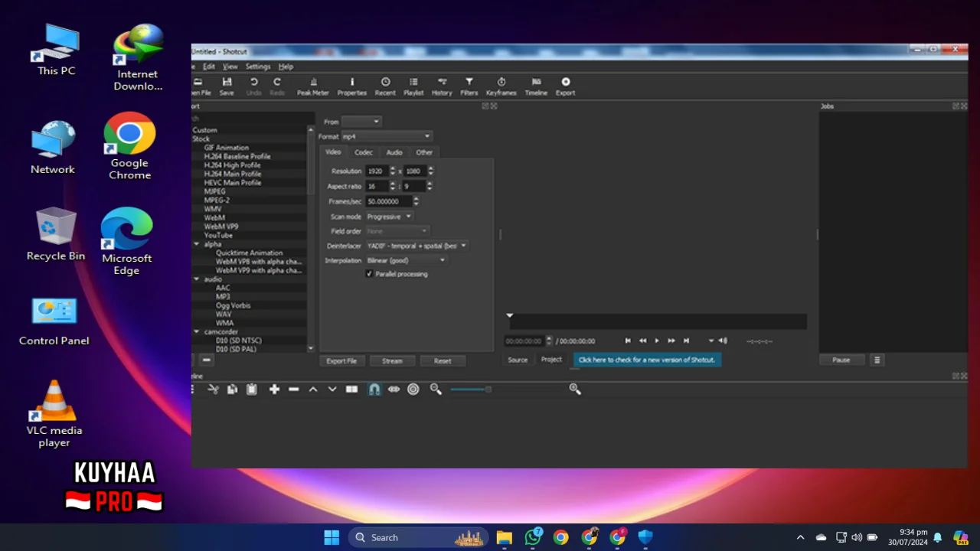Click the Split at Playhead icon

[x=351, y=390]
